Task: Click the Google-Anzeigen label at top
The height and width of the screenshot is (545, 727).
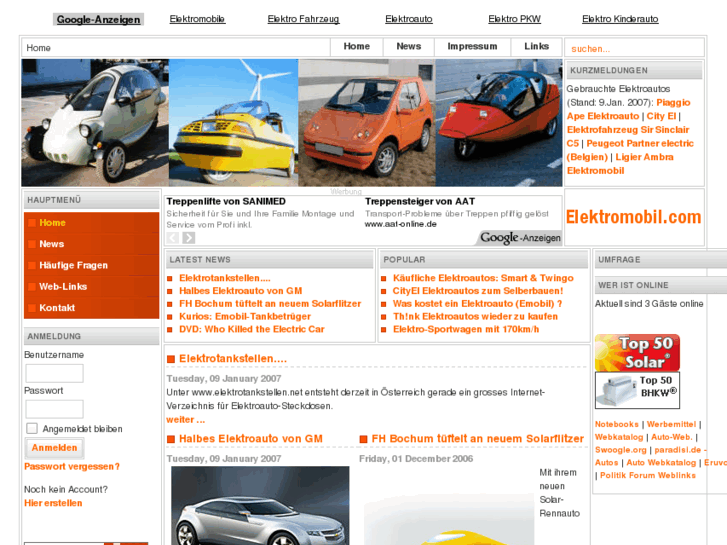Action: tap(98, 19)
